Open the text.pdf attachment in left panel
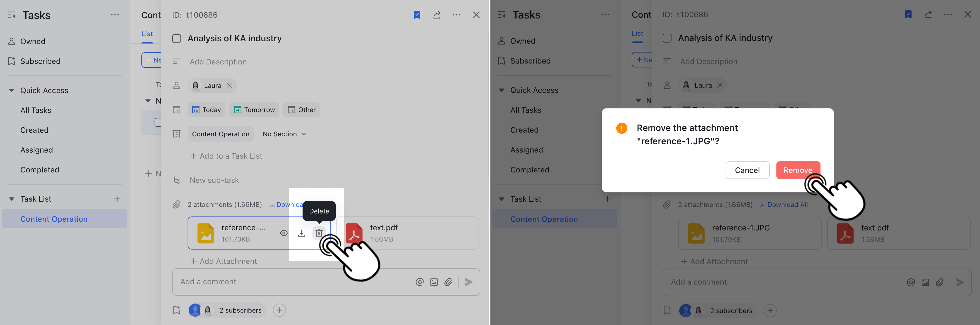The image size is (980, 325). (x=408, y=233)
